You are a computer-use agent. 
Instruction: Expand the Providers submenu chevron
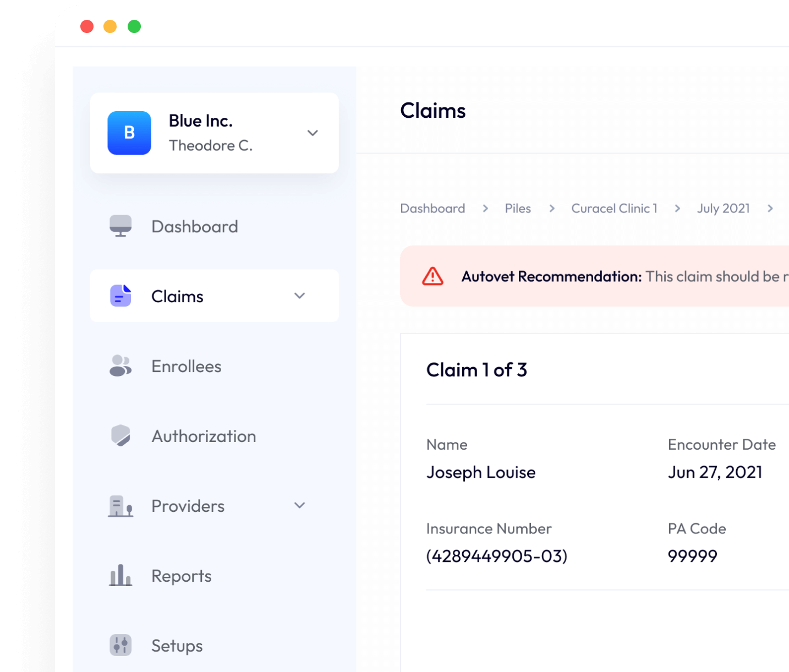[300, 505]
